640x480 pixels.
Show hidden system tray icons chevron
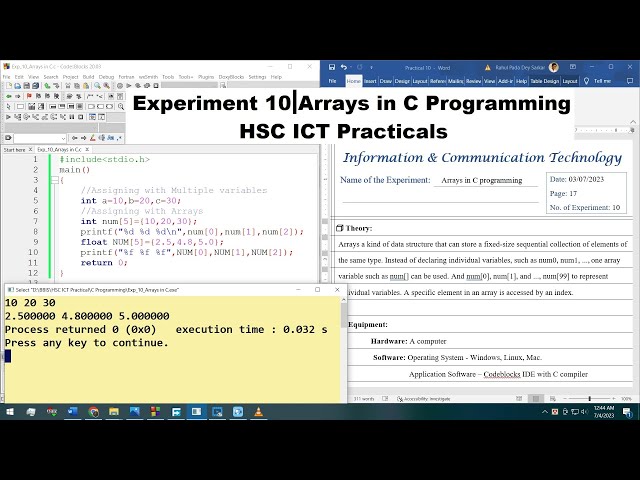(x=544, y=412)
